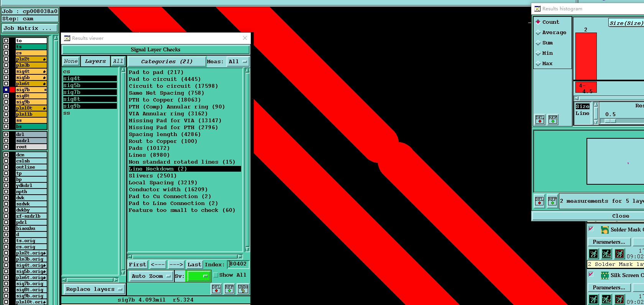Image resolution: width=644 pixels, height=305 pixels.
Task: Toggle visibility box for layer outline
Action: (6, 167)
